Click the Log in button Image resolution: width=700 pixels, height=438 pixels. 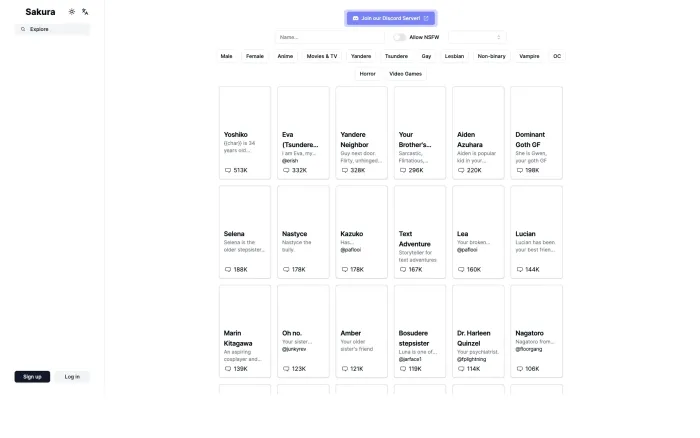(72, 377)
